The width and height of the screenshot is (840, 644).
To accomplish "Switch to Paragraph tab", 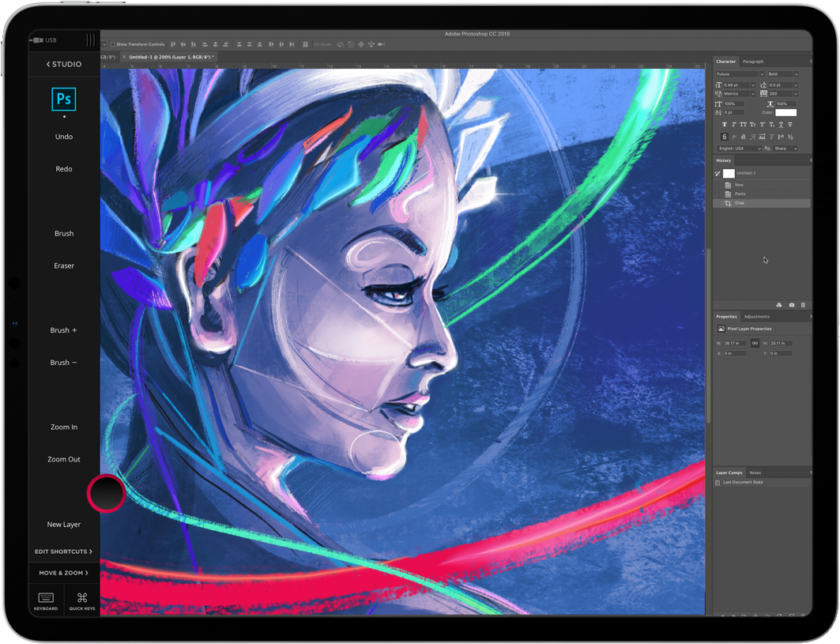I will 753,62.
